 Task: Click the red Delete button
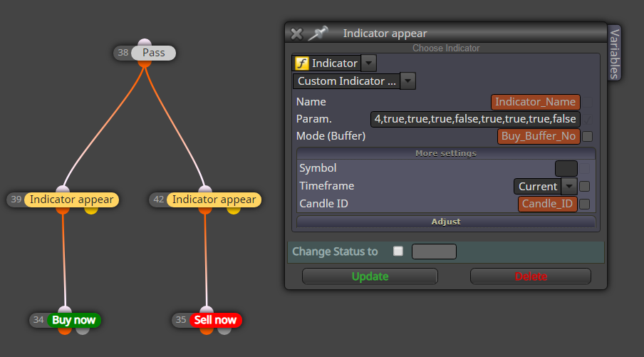tap(531, 276)
